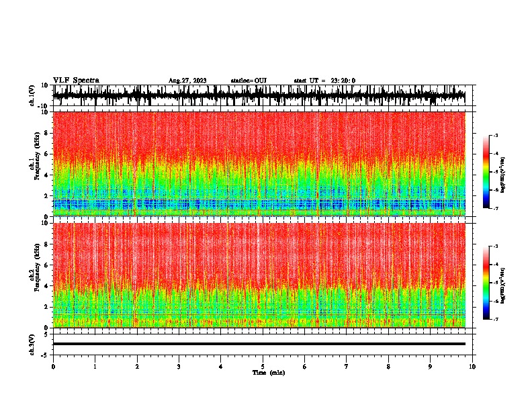Click the "station=OUI" header label
Image resolution: width=532 pixels, height=411 pixels.
[249, 81]
